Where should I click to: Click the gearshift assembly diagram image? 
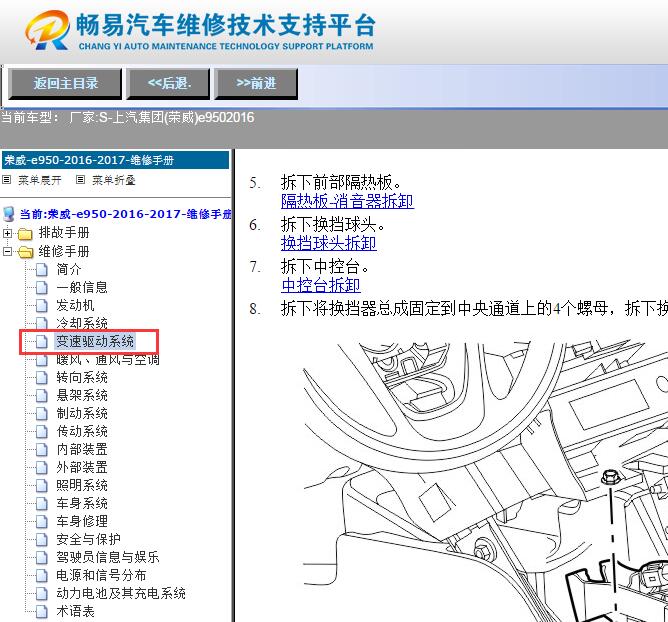[485, 481]
